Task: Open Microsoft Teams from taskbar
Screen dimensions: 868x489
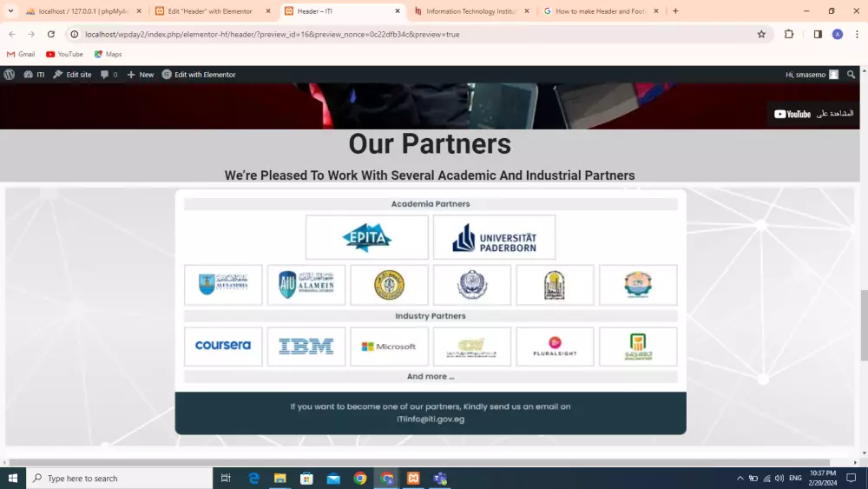Action: point(440,478)
